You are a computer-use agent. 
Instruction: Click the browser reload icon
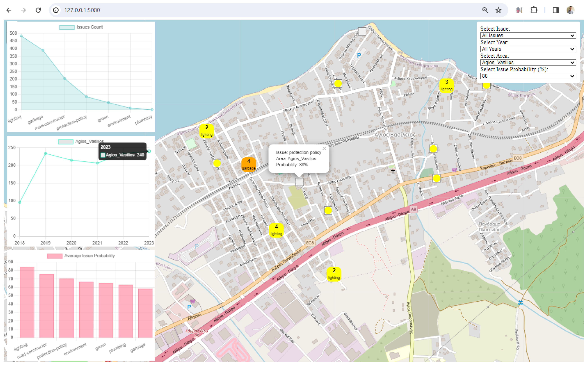tap(38, 10)
